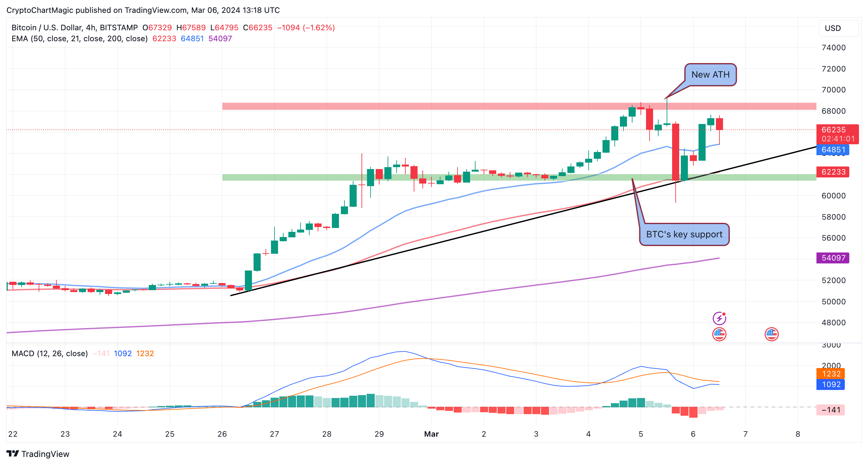This screenshot has height=465, width=868.
Task: Click the 48000 price axis label
Action: click(834, 323)
